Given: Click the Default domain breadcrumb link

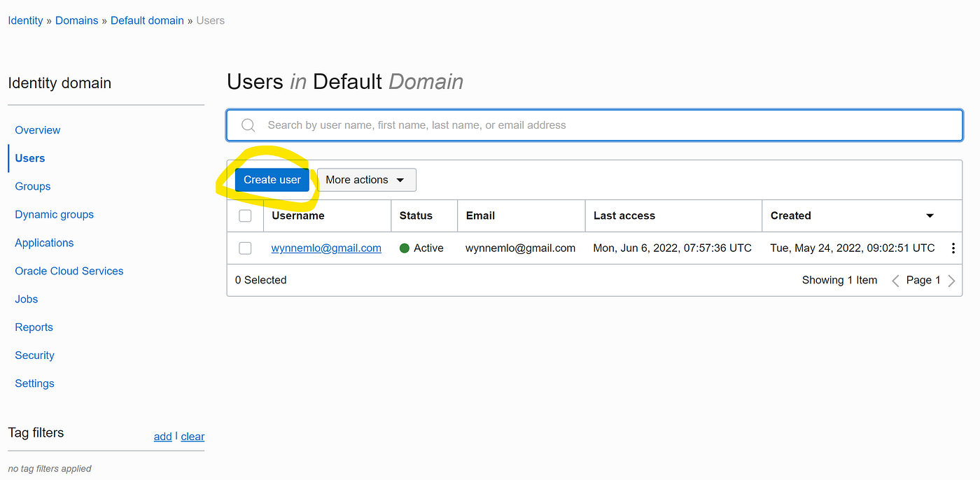Looking at the screenshot, I should pyautogui.click(x=147, y=20).
